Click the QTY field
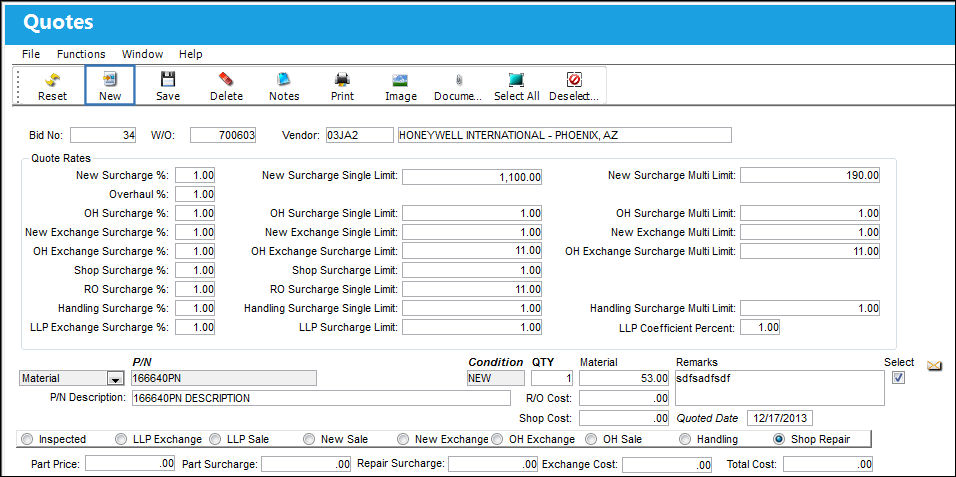This screenshot has height=477, width=956. 552,379
